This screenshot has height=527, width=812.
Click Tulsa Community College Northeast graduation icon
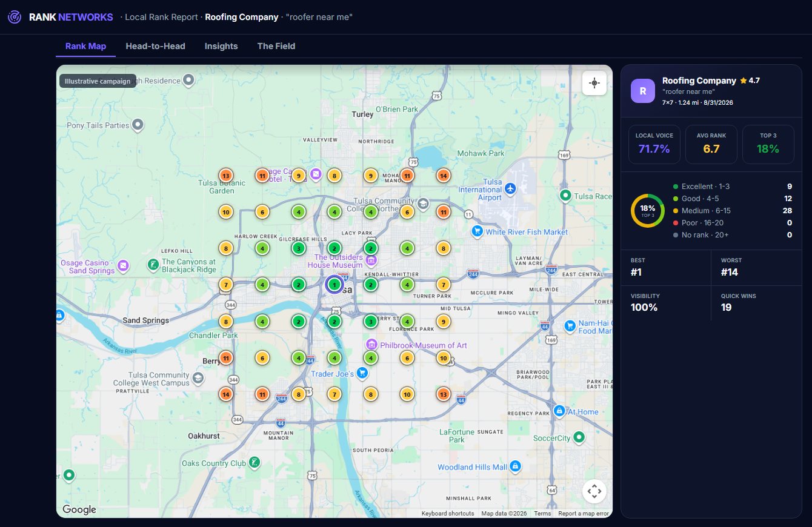click(x=423, y=203)
